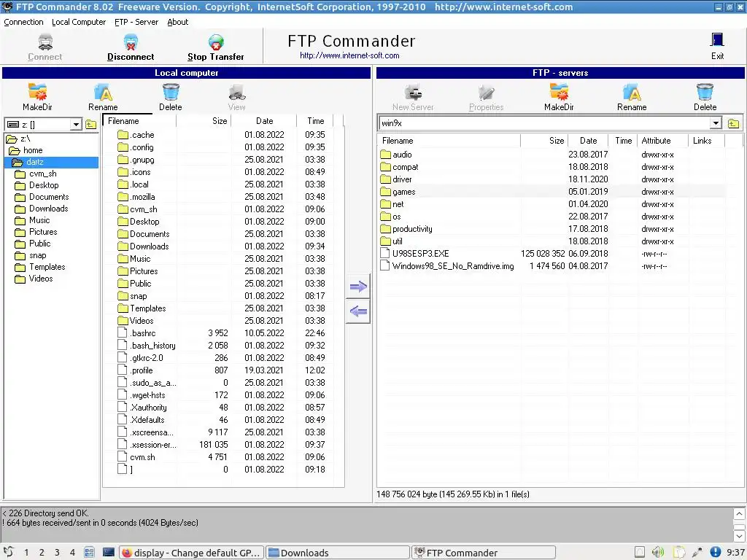Click the win9x server path field
The image size is (747, 560).
[x=544, y=123]
